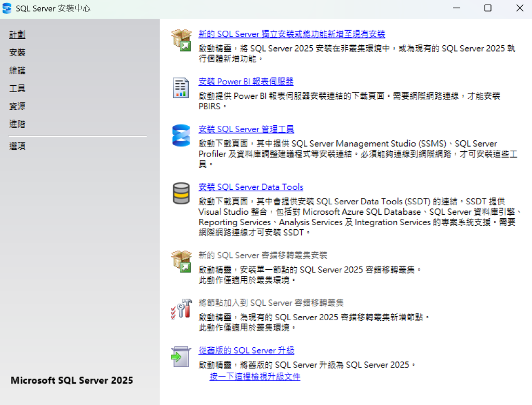532x405 pixels.
Task: Minimize the SQL Server 安裝中心 window
Action: [457, 8]
